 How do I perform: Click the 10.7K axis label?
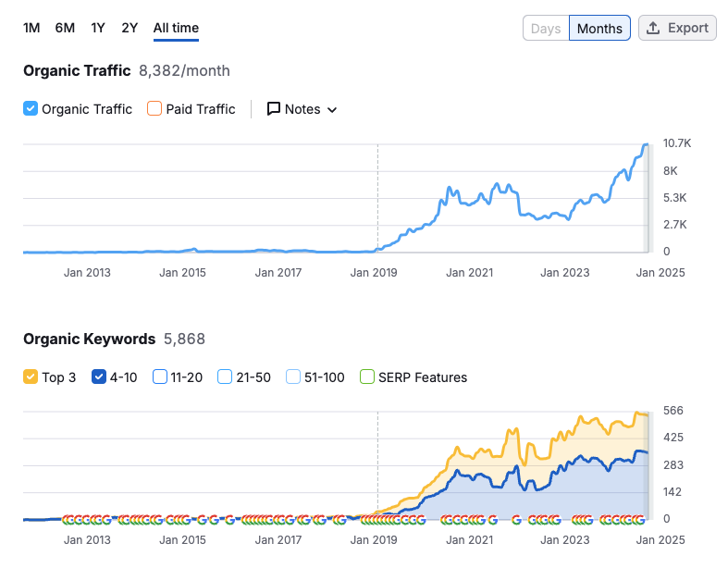point(677,143)
